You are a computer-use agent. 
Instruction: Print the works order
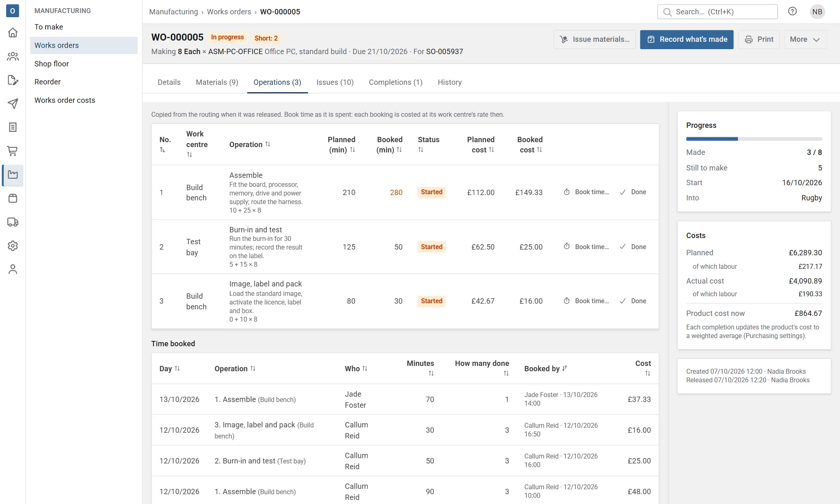coord(759,39)
